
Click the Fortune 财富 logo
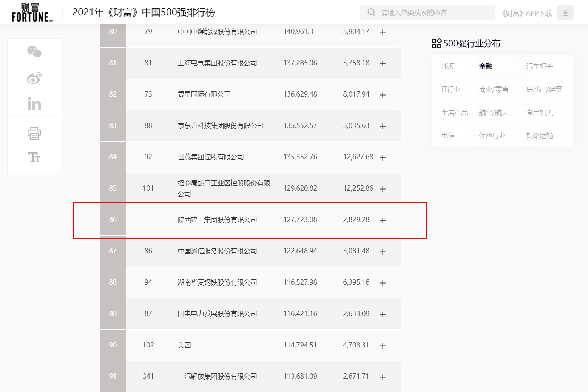coord(32,12)
